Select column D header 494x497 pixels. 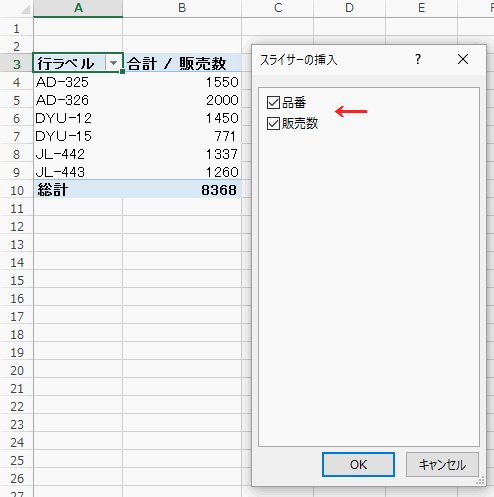pos(349,8)
